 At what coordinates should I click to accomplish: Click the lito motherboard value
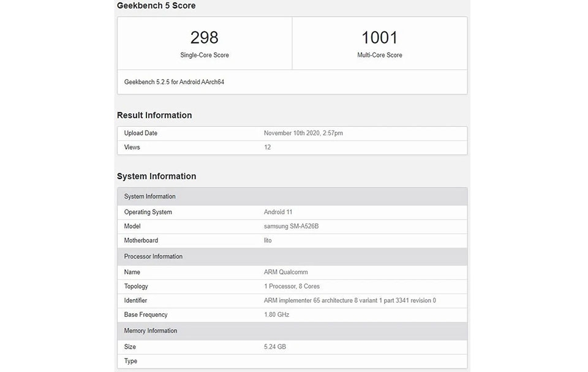(268, 240)
